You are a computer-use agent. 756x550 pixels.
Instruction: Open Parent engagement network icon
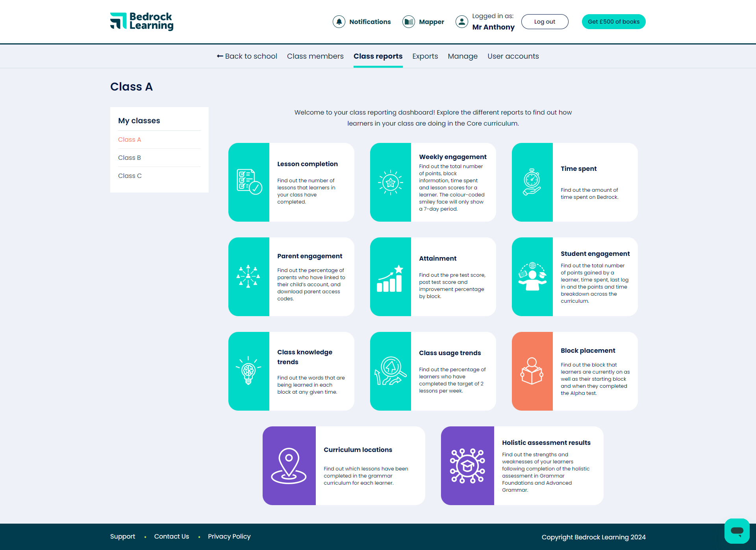[x=248, y=277]
